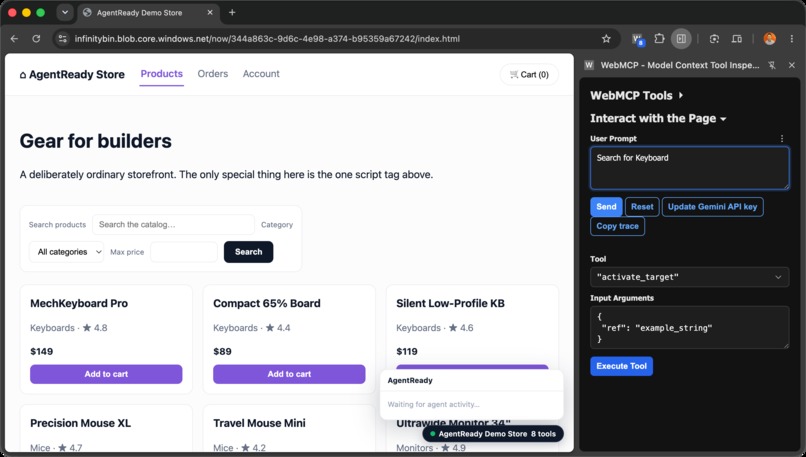Viewport: 806px width, 457px height.
Task: Click the Reset button
Action: click(642, 207)
